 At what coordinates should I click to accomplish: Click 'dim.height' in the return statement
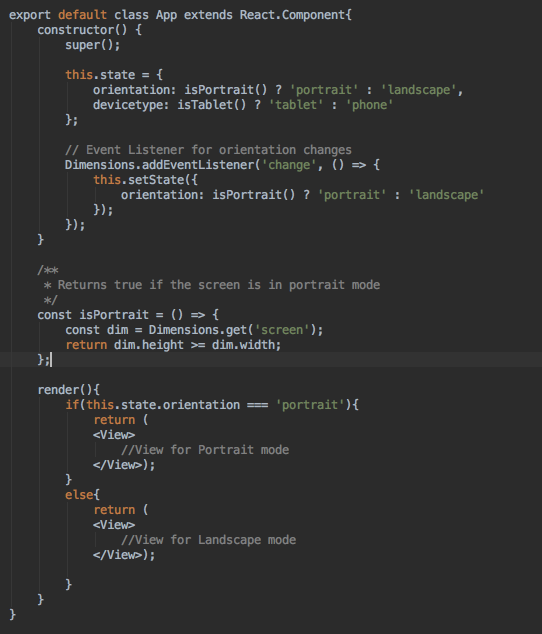149,344
